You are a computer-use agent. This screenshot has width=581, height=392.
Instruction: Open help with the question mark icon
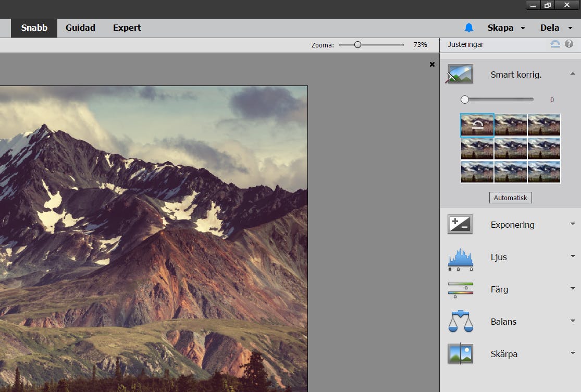(x=569, y=44)
